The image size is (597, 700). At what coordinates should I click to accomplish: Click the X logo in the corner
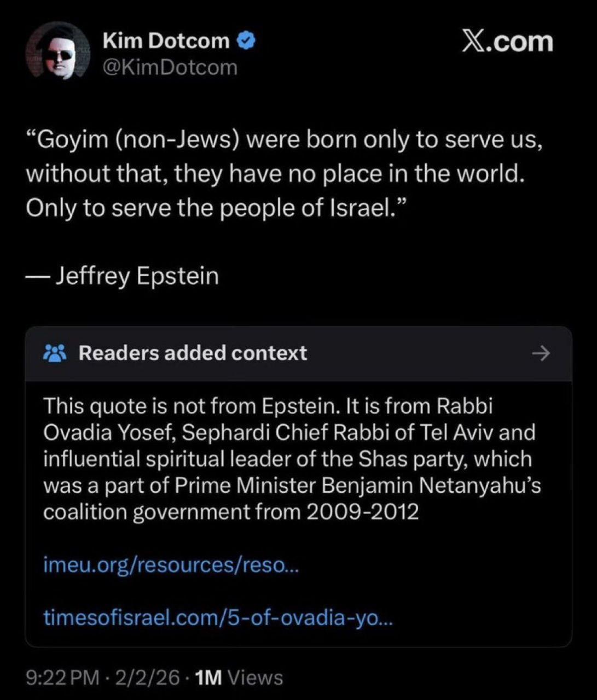[x=474, y=42]
